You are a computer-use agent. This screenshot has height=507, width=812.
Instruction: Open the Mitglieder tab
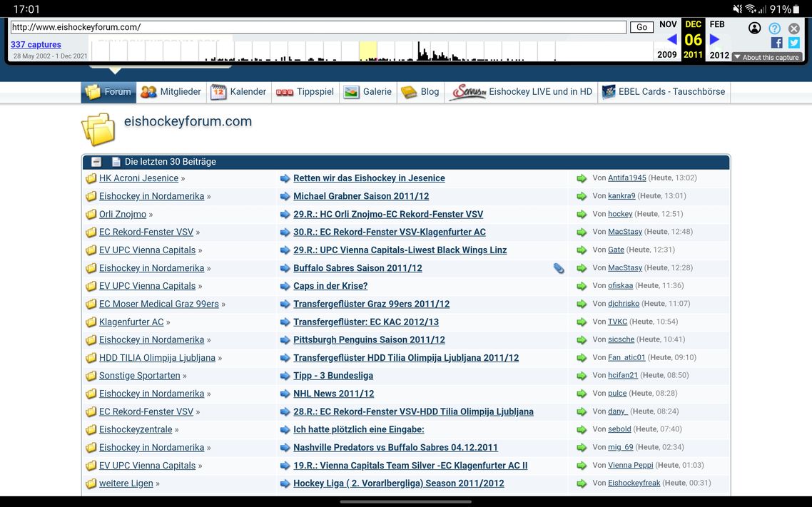pyautogui.click(x=171, y=92)
